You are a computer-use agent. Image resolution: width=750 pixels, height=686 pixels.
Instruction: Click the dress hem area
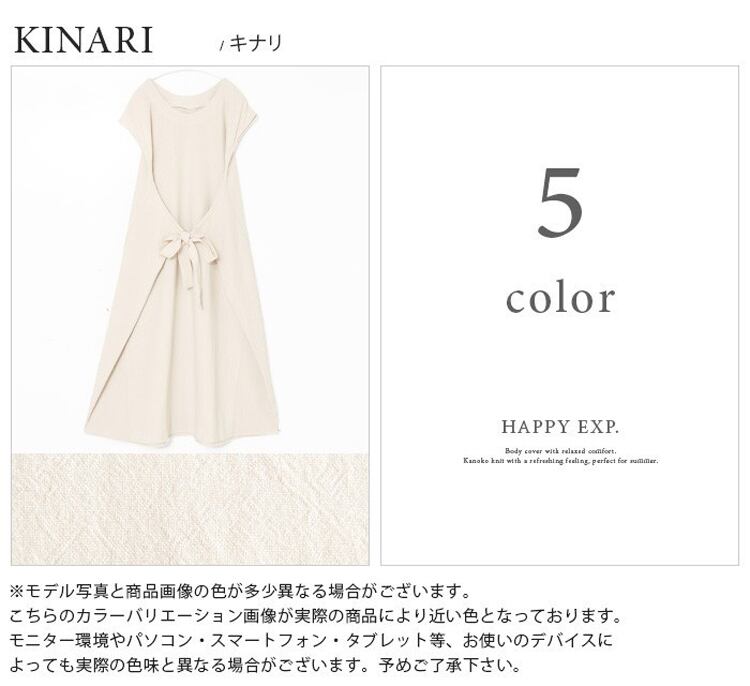click(182, 431)
